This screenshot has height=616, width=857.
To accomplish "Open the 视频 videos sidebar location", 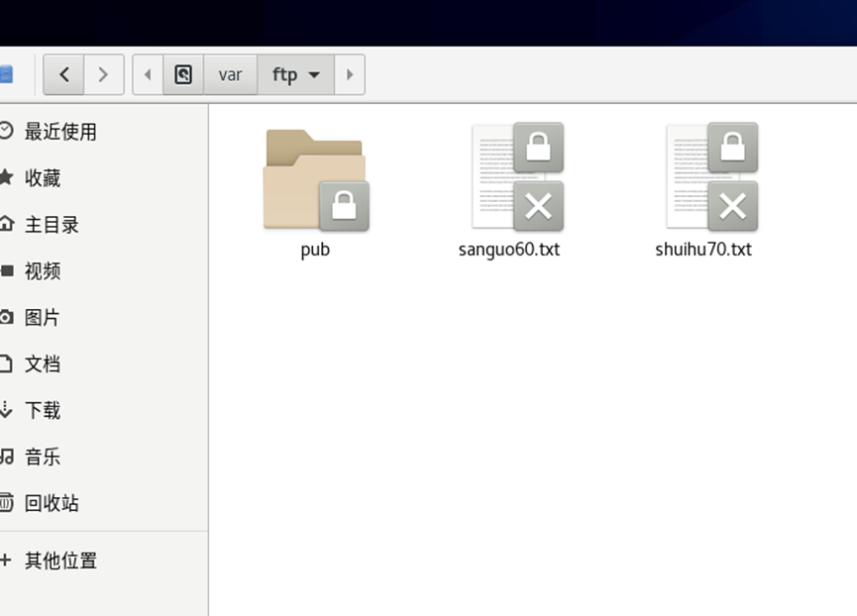I will tap(104, 271).
